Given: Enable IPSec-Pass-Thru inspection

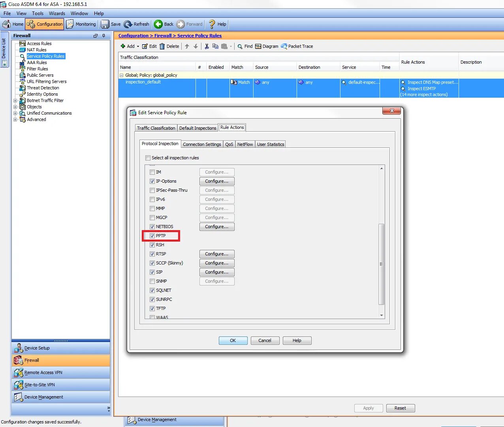Looking at the screenshot, I should tap(152, 190).
